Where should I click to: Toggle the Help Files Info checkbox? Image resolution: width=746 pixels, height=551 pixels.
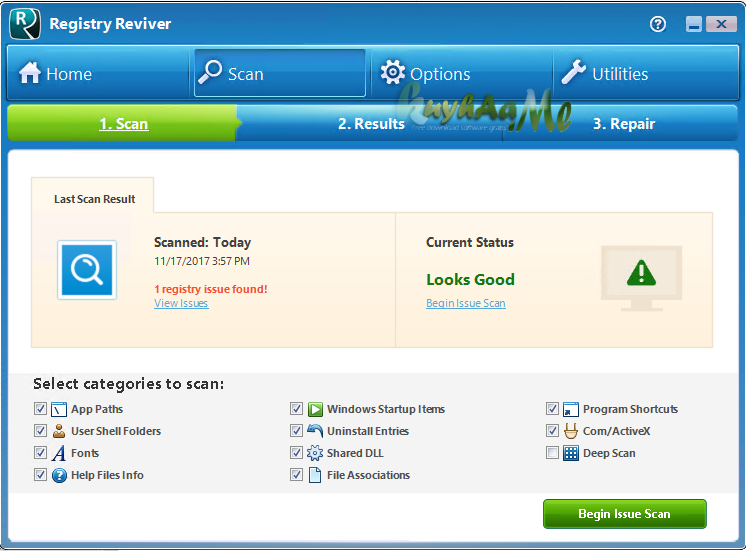(40, 474)
